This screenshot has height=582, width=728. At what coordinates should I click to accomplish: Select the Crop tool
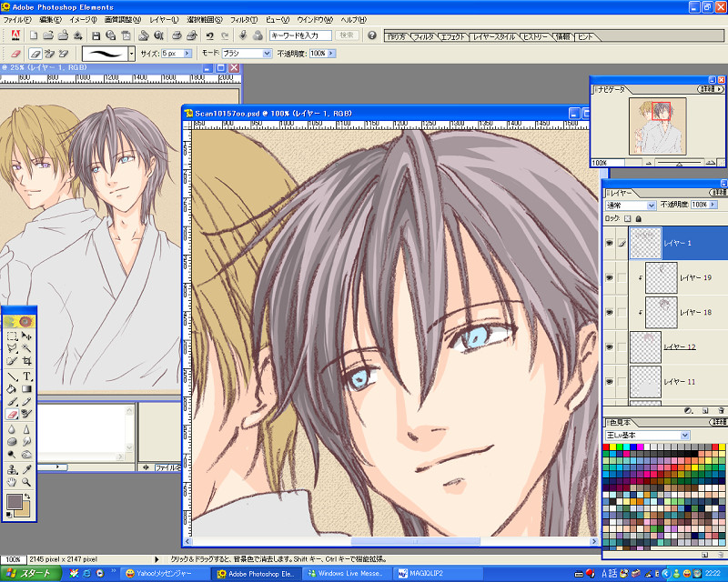[26, 361]
